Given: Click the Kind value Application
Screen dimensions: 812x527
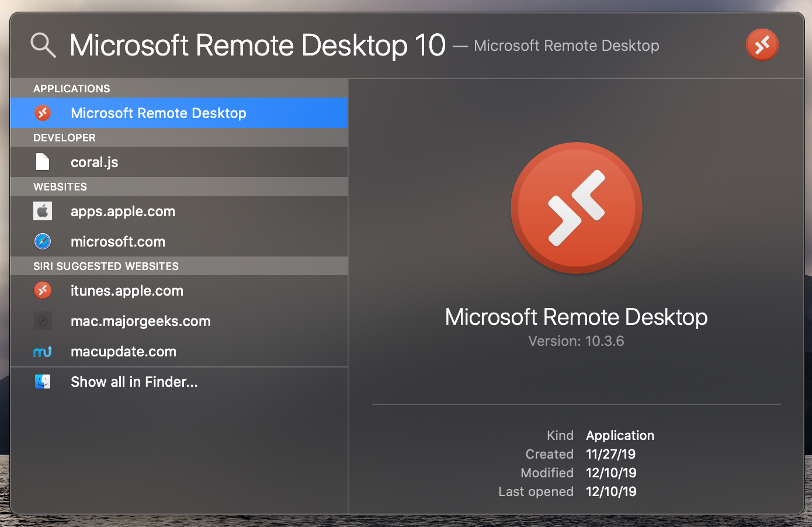Looking at the screenshot, I should click(x=620, y=435).
